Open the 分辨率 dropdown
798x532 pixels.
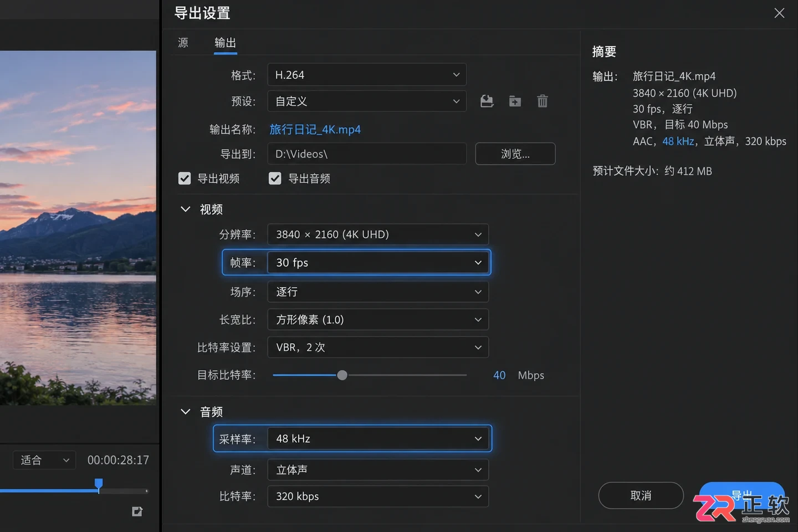coord(378,234)
